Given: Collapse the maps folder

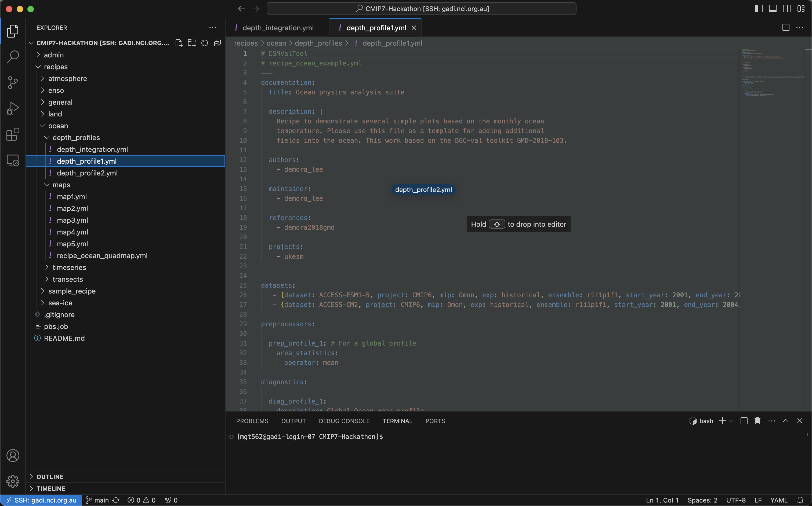Looking at the screenshot, I should point(125,185).
